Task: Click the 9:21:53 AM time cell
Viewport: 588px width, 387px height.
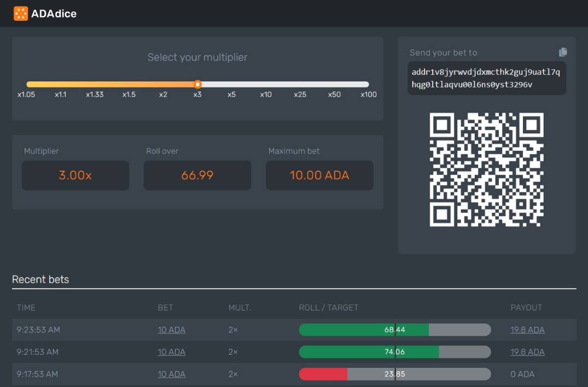Action: point(38,352)
